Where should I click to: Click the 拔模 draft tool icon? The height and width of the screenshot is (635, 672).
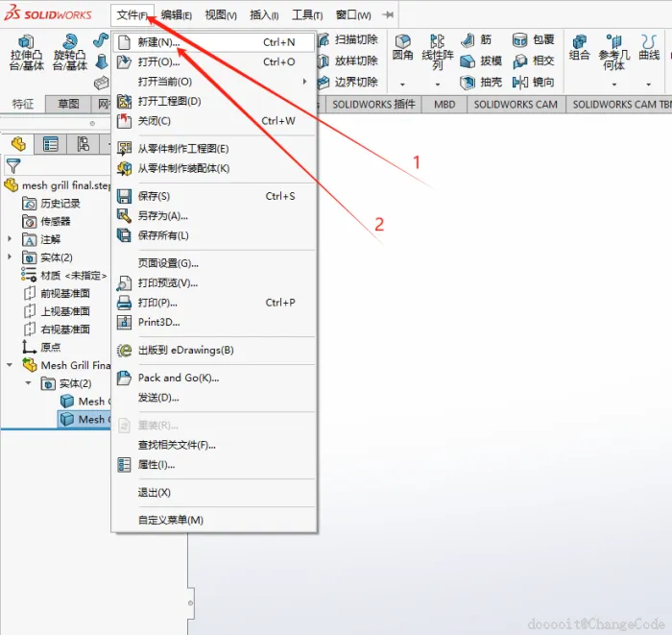(x=468, y=61)
